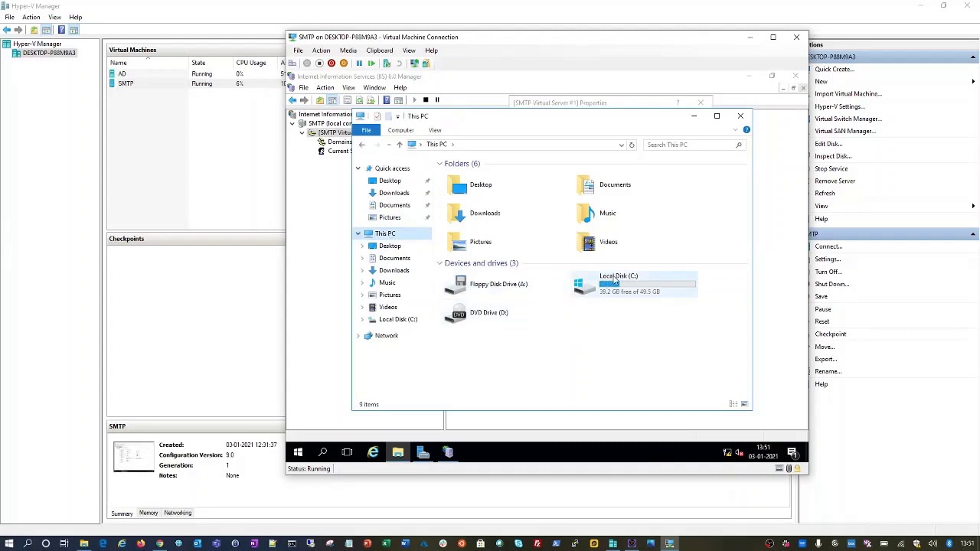Open the Clipboard menu in VM Connection
The image size is (980, 551).
click(380, 51)
